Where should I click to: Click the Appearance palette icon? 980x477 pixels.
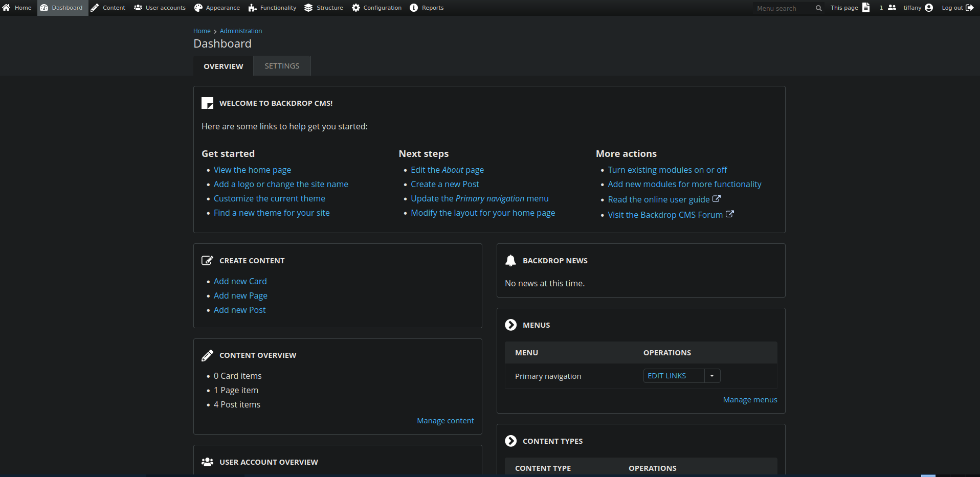coord(198,8)
